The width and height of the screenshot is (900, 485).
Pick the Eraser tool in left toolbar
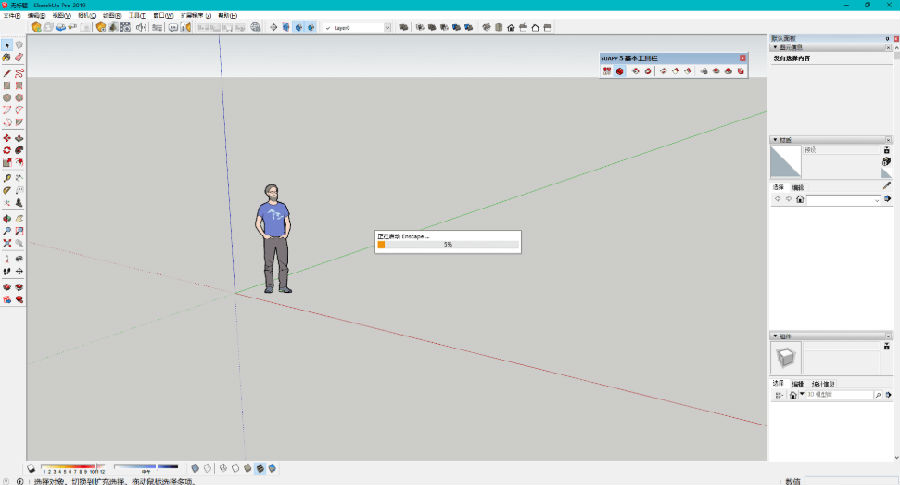click(x=19, y=58)
